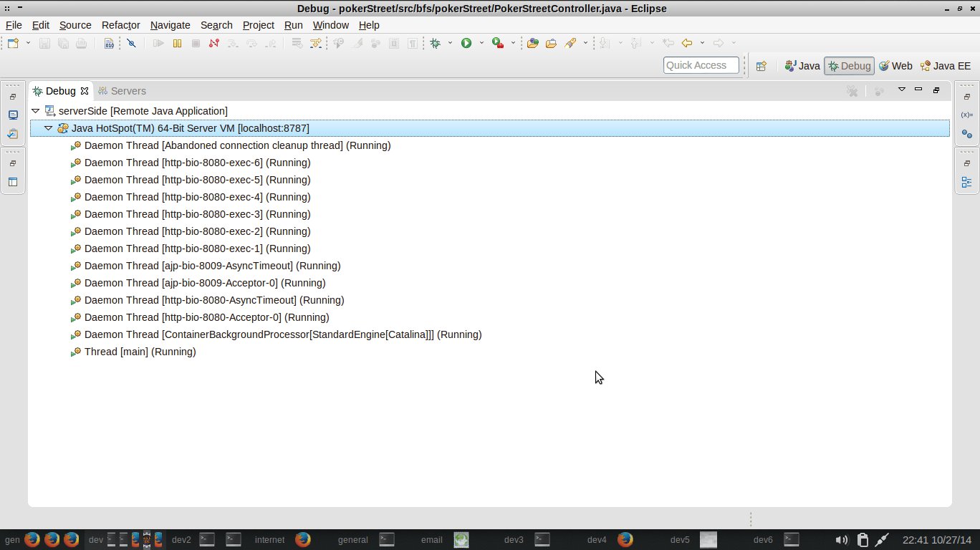980x550 pixels.
Task: Click the green Run play button in the toolbar
Action: (x=466, y=44)
